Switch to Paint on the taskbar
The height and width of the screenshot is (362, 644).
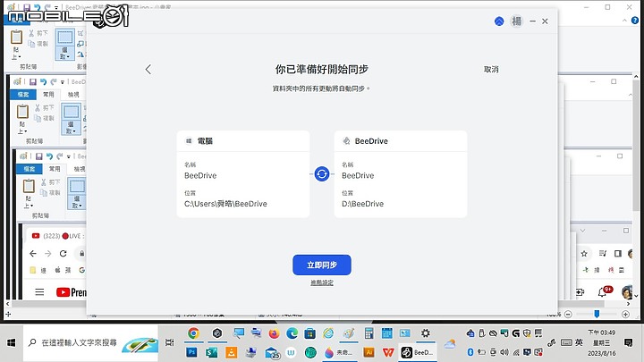349,333
